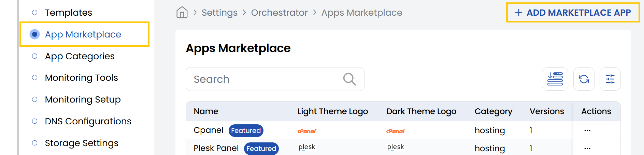Click Add Marketplace App button
This screenshot has width=644, height=155.
coord(573,13)
